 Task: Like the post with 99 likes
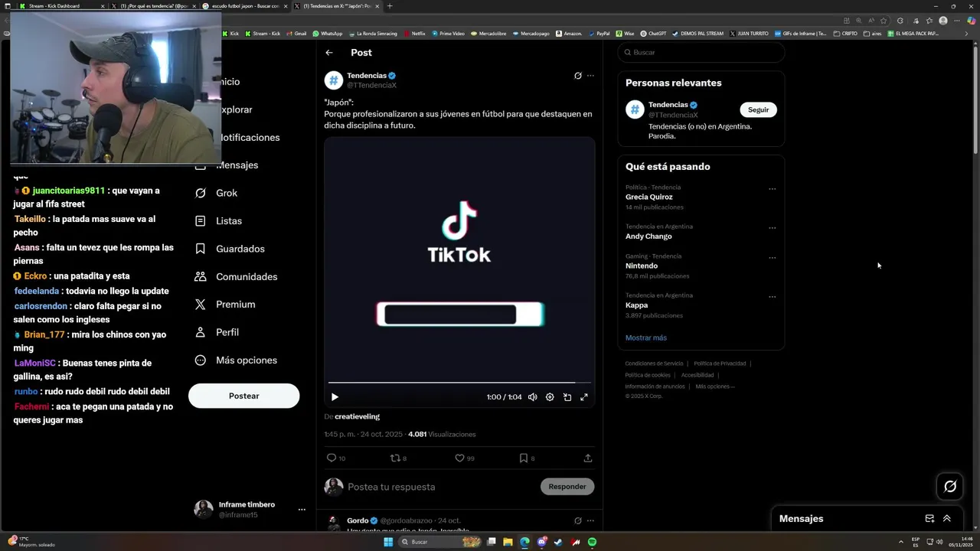465,458
